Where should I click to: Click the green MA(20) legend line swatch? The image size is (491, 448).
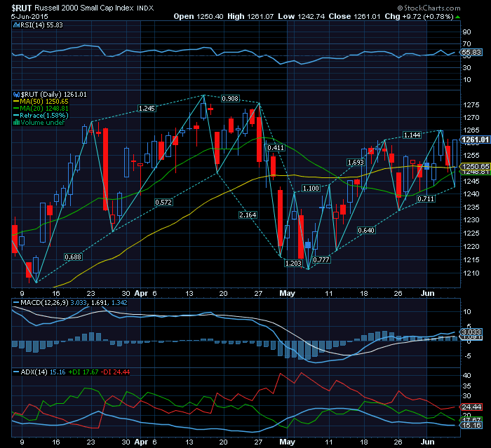pyautogui.click(x=16, y=109)
